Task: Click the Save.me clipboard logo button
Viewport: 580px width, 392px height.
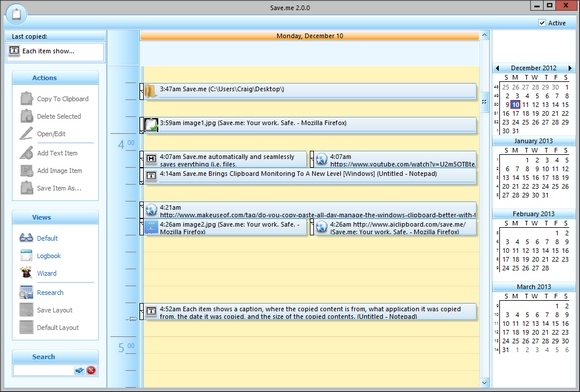Action: (x=16, y=14)
